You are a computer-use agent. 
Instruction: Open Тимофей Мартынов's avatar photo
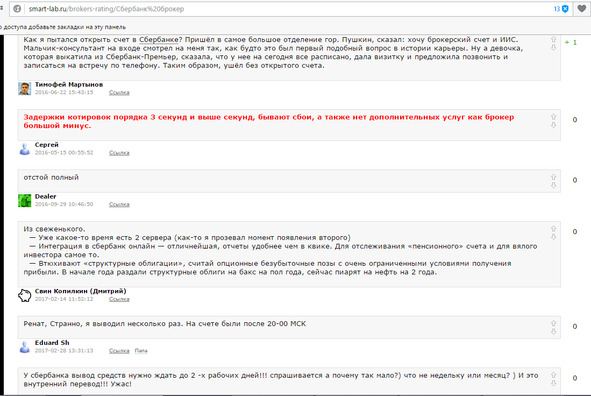pyautogui.click(x=24, y=89)
